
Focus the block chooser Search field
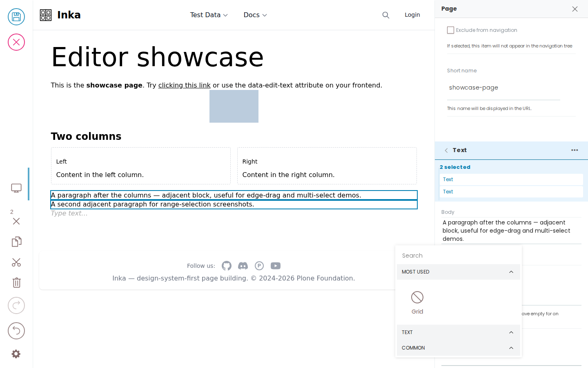(459, 256)
